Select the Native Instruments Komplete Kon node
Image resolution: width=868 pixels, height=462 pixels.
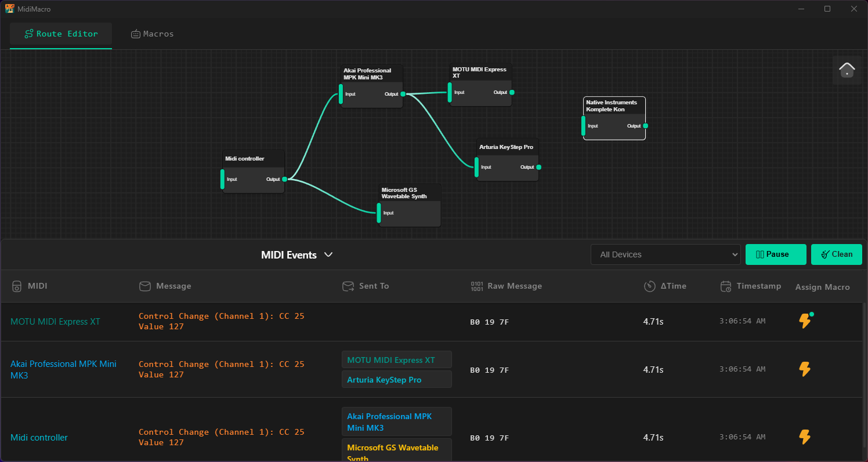614,106
